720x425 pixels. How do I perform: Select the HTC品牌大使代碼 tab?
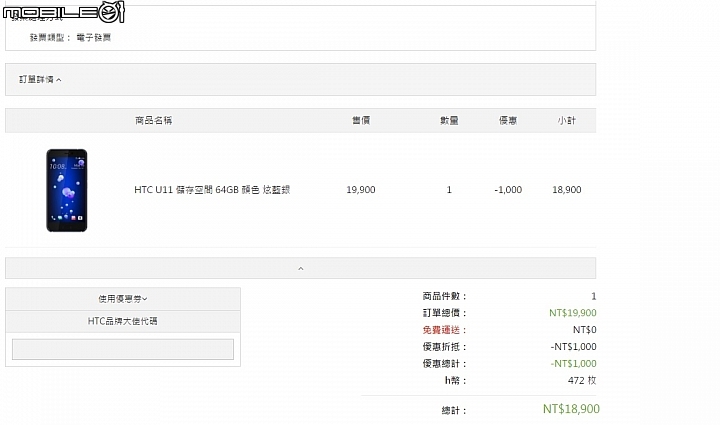(123, 321)
